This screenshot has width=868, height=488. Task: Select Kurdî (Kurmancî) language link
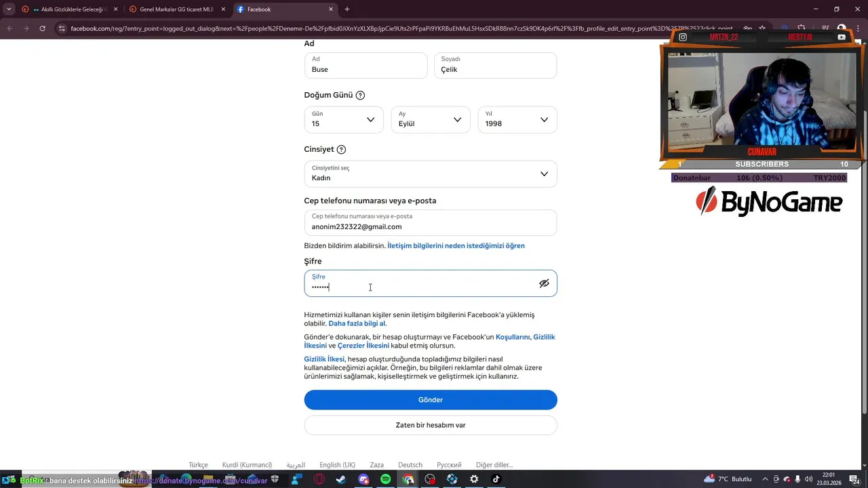(x=247, y=465)
